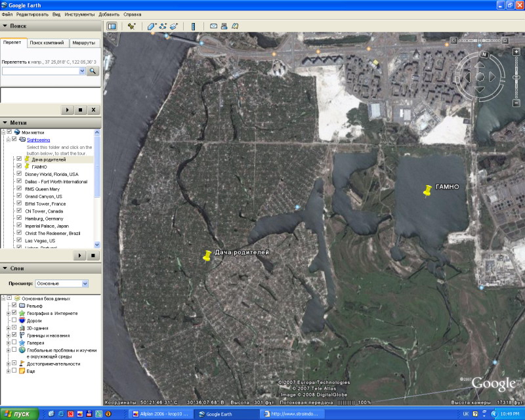The width and height of the screenshot is (525, 420).
Task: Switch to Allplan 2006 taskbar window
Action: click(161, 414)
